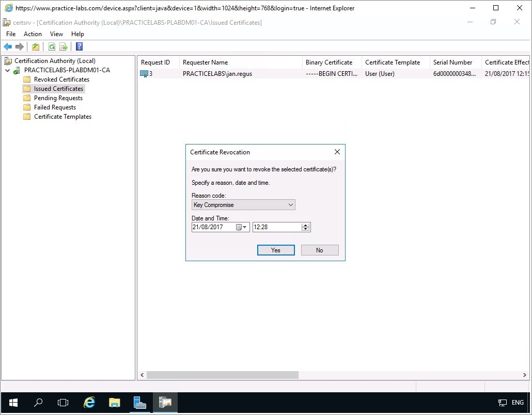Increase the revocation time with up spinner
The image size is (532, 415).
305,225
